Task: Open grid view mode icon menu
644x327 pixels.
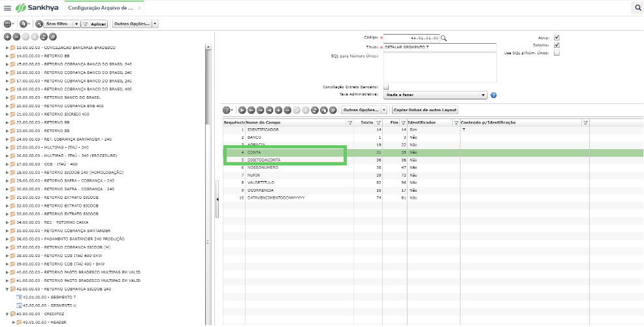Action: (228, 111)
